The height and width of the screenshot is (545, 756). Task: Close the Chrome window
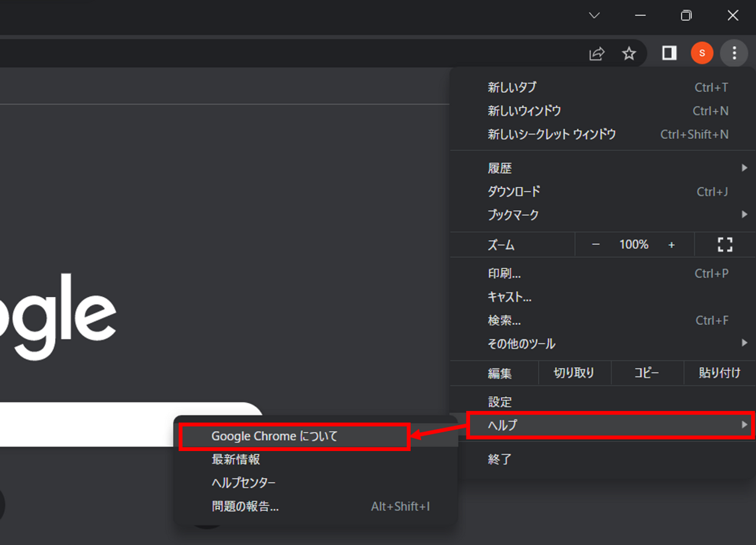coord(732,16)
